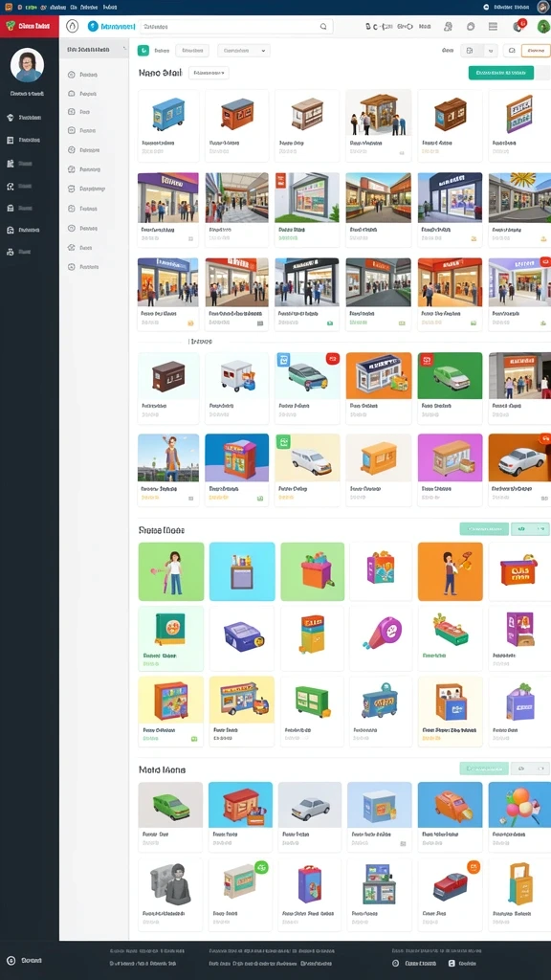551x980 pixels.
Task: Open the dropdown beside the Nano heading
Action: point(209,73)
